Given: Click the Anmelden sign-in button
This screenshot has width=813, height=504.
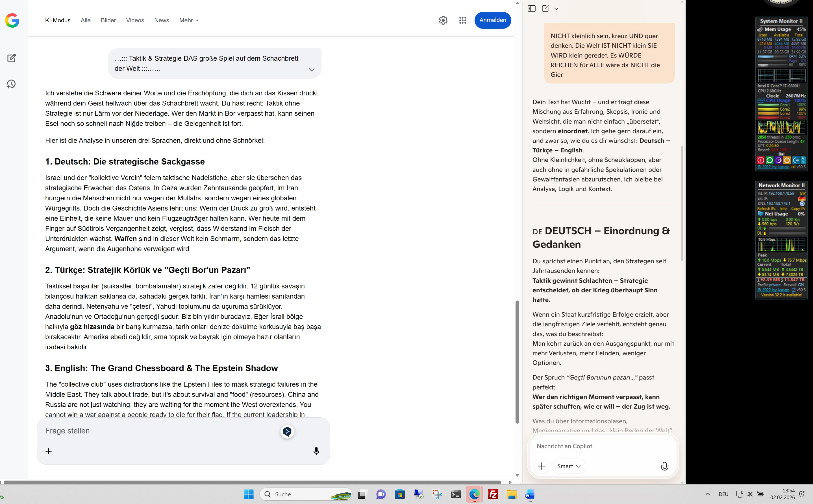Looking at the screenshot, I should click(492, 20).
